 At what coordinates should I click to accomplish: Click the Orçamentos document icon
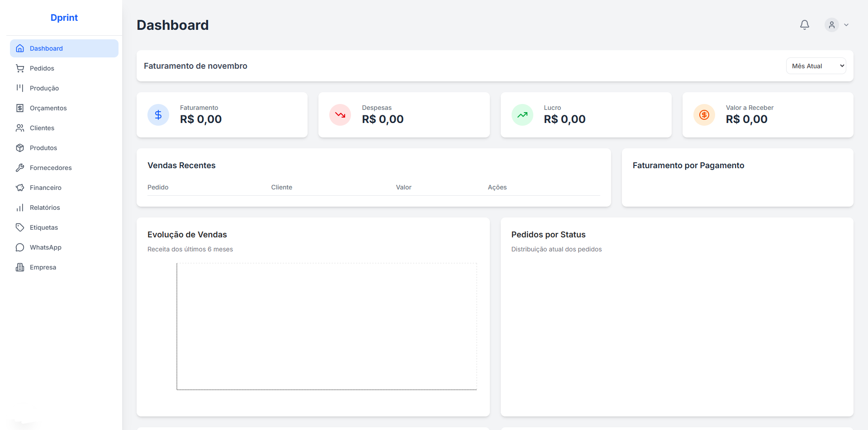(20, 108)
